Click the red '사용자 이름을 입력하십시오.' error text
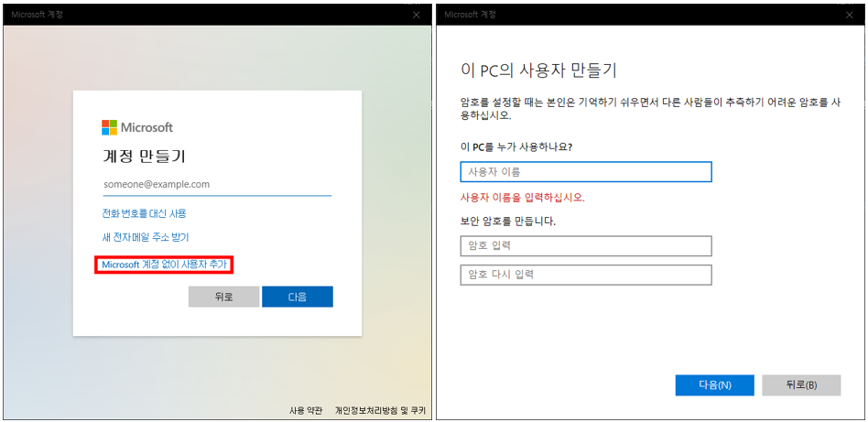 tap(523, 197)
